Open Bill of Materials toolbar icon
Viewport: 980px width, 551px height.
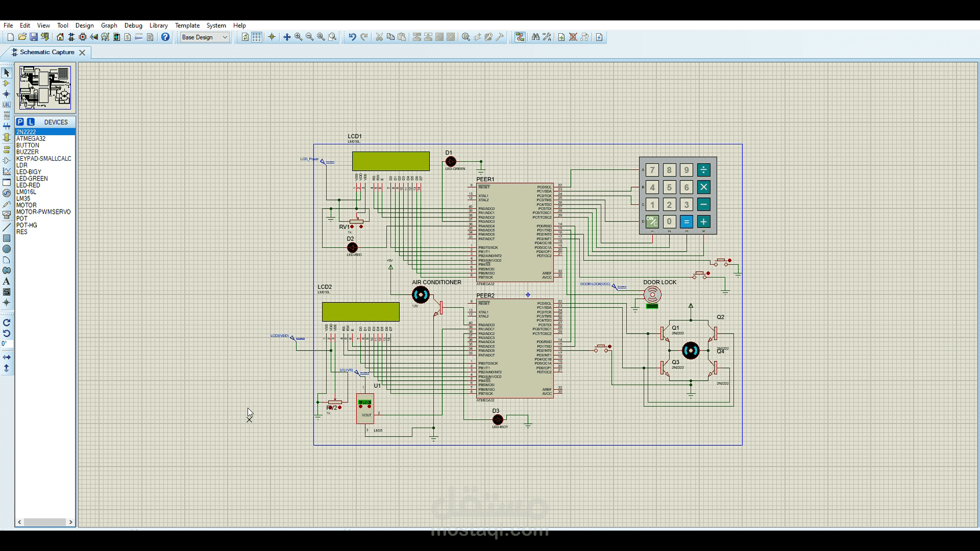coord(128,37)
